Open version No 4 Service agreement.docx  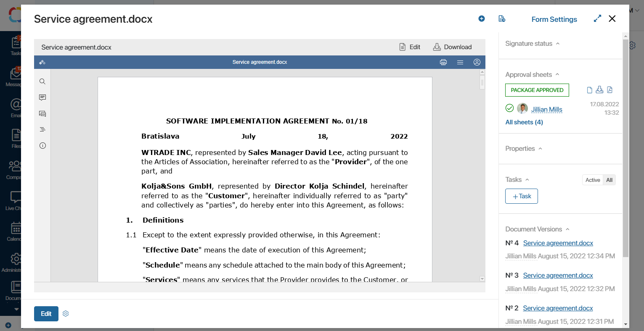click(x=558, y=243)
